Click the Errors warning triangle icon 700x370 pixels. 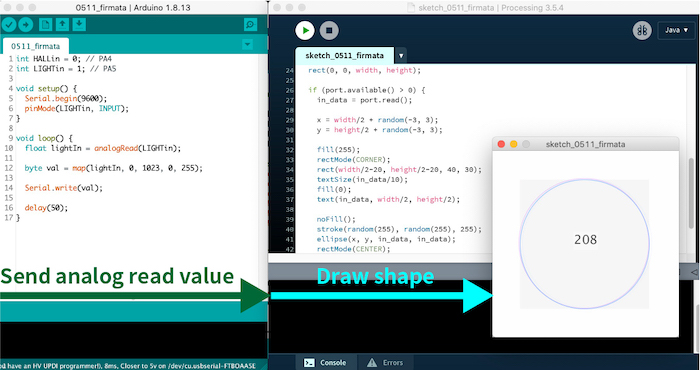coord(372,362)
